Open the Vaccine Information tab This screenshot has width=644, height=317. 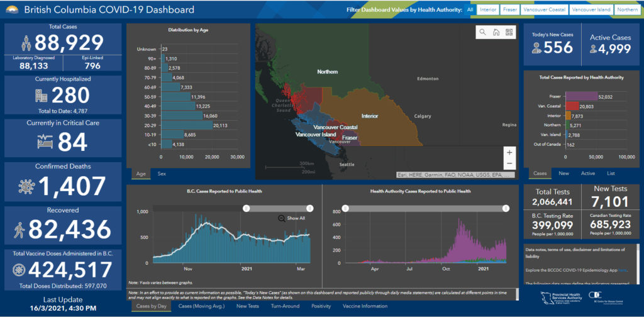(365, 306)
